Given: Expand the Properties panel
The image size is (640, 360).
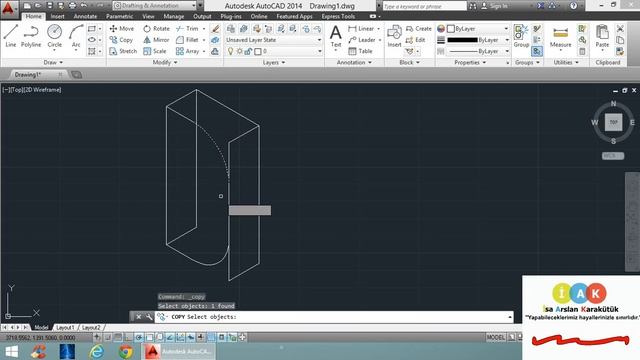Looking at the screenshot, I should click(x=470, y=62).
